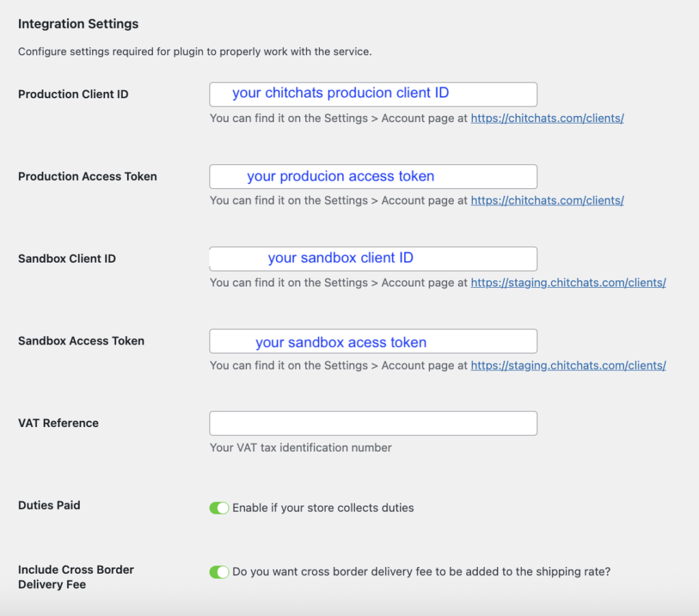
Task: Click the "Production Access Token" label
Action: (x=87, y=176)
